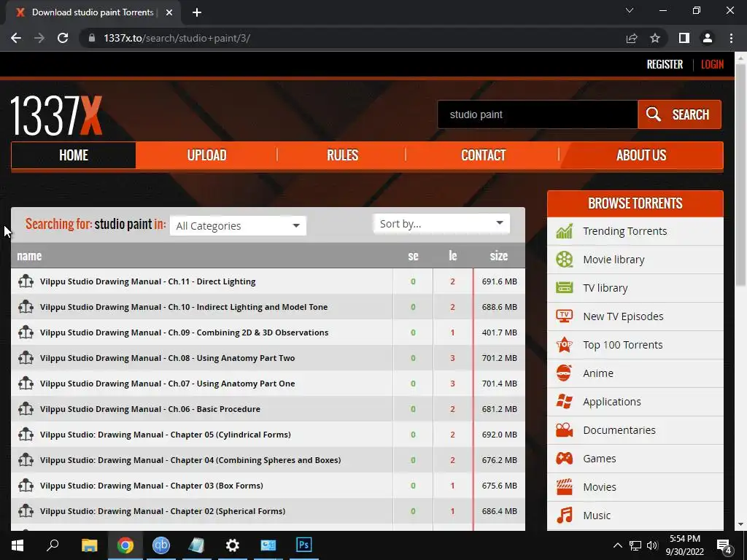Image resolution: width=747 pixels, height=560 pixels.
Task: Open Chrome tab search chevron
Action: click(630, 10)
